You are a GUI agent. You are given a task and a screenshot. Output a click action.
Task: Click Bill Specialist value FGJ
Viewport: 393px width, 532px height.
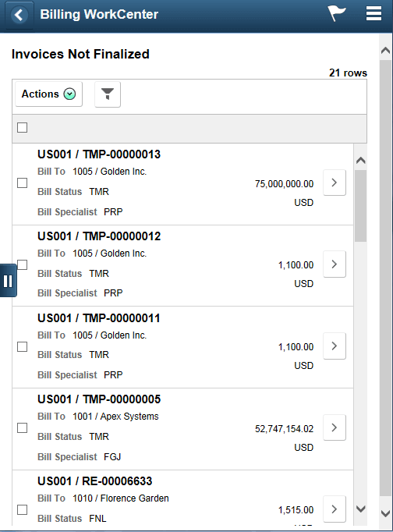pyautogui.click(x=112, y=457)
